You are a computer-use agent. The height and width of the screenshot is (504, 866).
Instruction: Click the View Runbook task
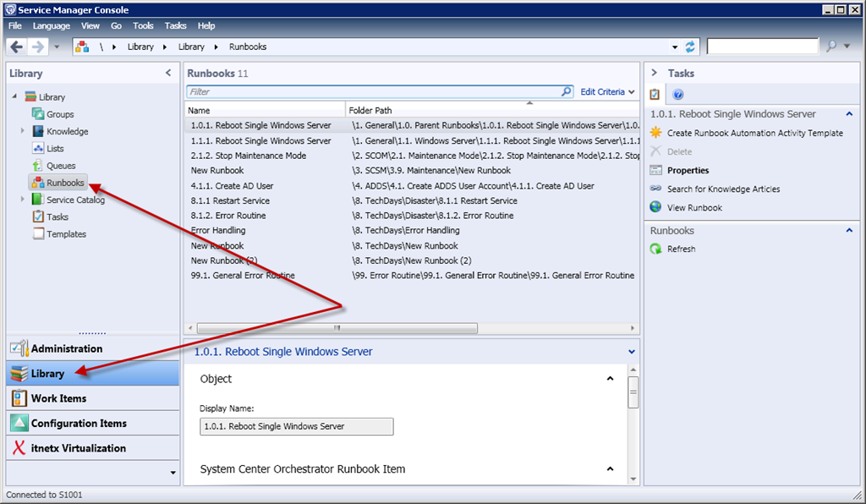pos(694,207)
